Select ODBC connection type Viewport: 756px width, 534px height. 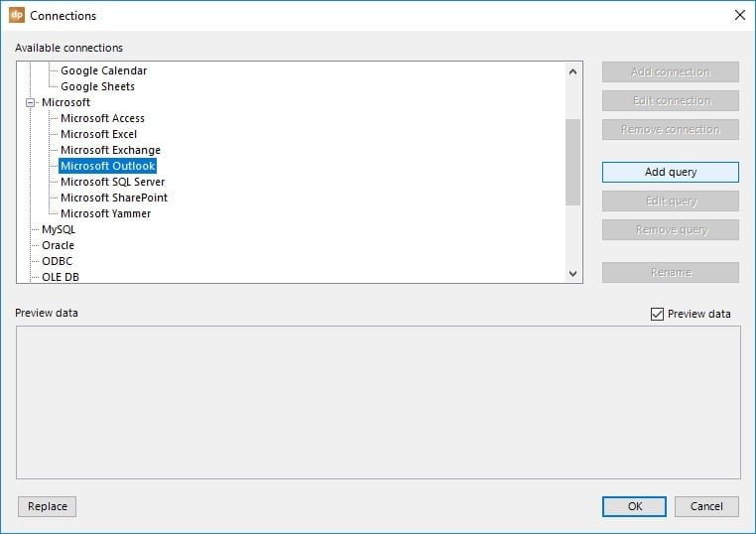click(57, 261)
